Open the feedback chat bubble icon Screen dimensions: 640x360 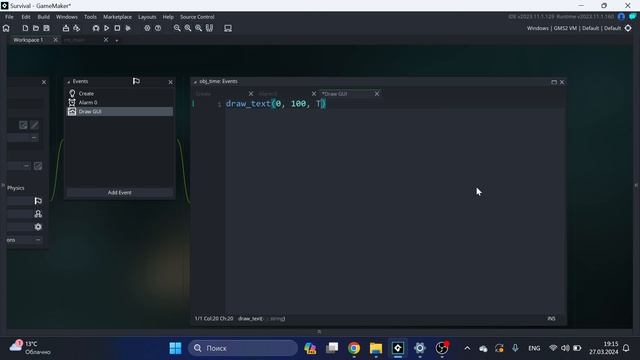(632, 17)
